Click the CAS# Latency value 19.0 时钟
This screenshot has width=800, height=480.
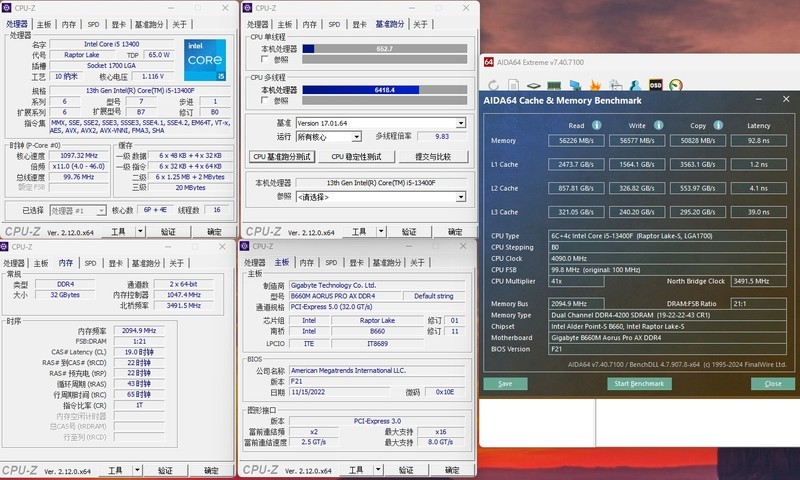click(x=139, y=352)
